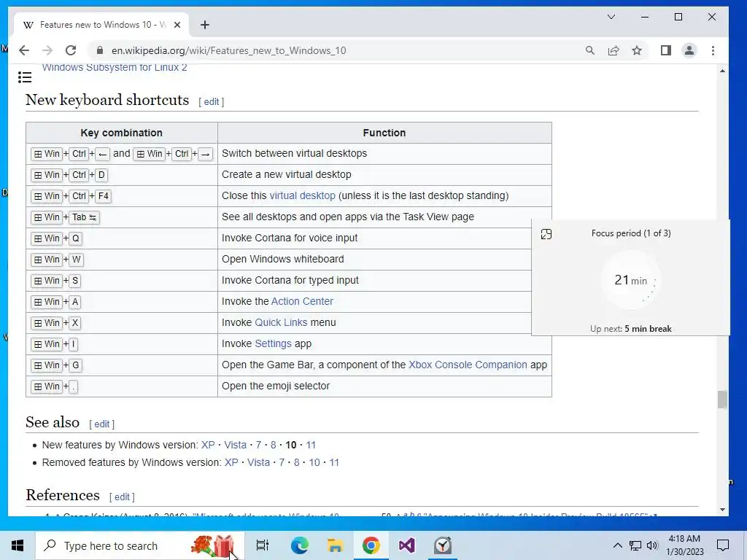This screenshot has height=560, width=747.
Task: Toggle the Wikipedia table of contents icon
Action: (25, 77)
